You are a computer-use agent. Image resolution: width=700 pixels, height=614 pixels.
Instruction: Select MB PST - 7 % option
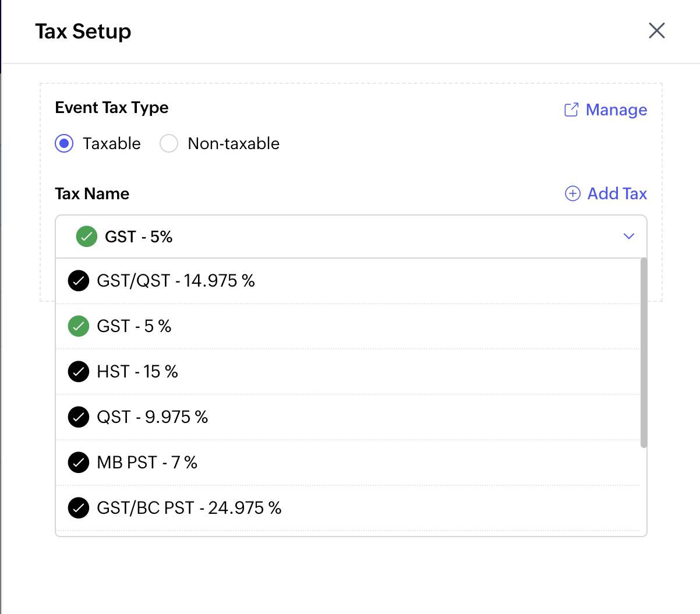[x=147, y=463]
